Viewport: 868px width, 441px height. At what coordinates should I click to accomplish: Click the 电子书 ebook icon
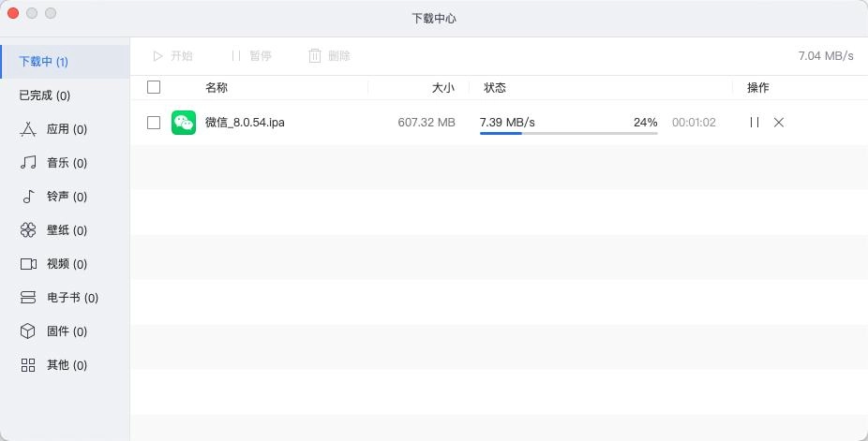click(28, 298)
